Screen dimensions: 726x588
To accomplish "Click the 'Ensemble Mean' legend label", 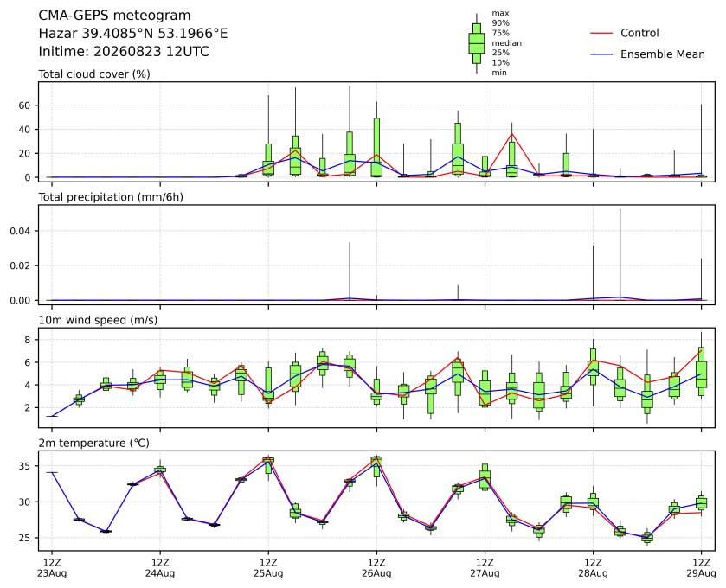I will [x=663, y=54].
